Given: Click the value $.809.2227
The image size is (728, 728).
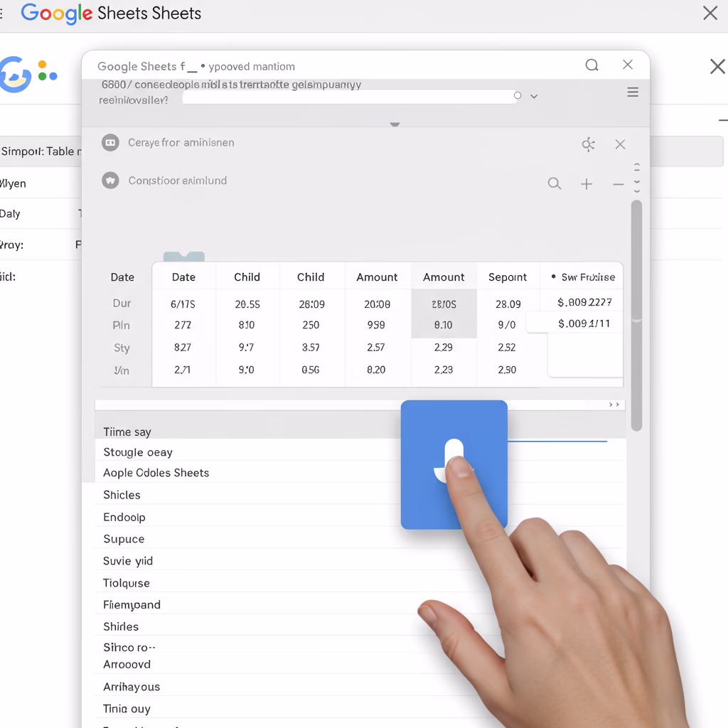Looking at the screenshot, I should click(x=584, y=302).
